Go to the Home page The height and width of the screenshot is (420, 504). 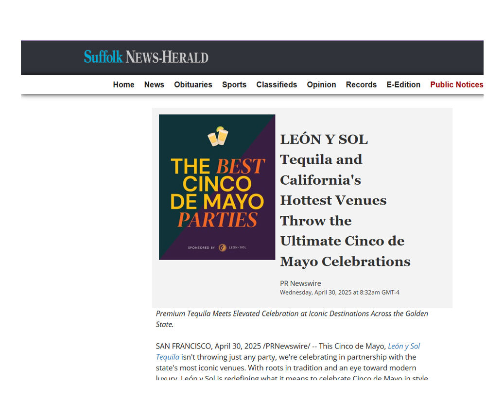(123, 85)
